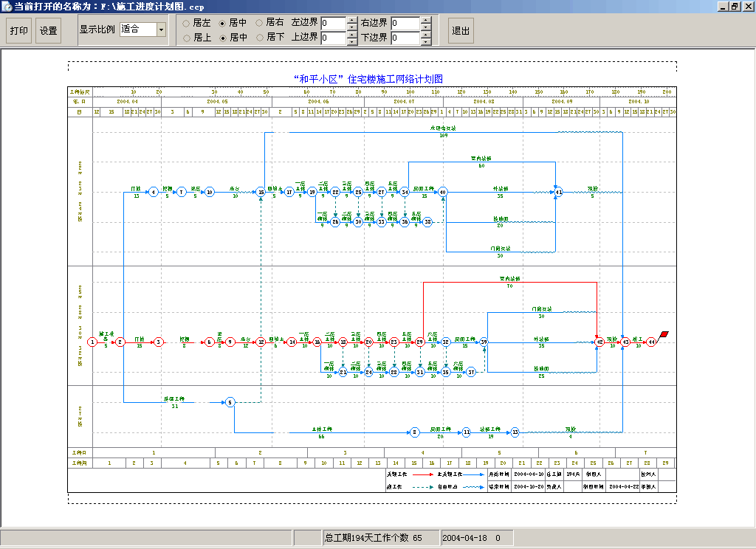Click end node 44 in the network diagram
Screen dimensions: 756x549
651,342
